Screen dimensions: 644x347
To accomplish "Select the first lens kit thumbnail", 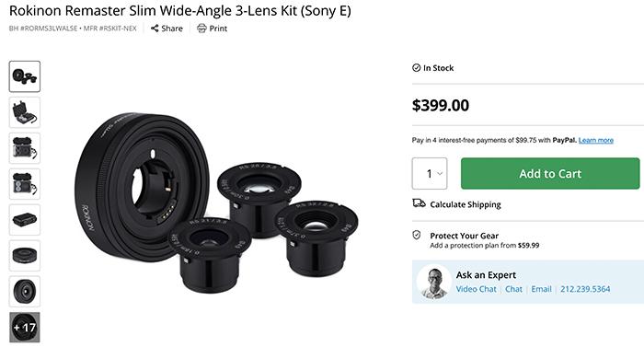I will click(x=25, y=76).
